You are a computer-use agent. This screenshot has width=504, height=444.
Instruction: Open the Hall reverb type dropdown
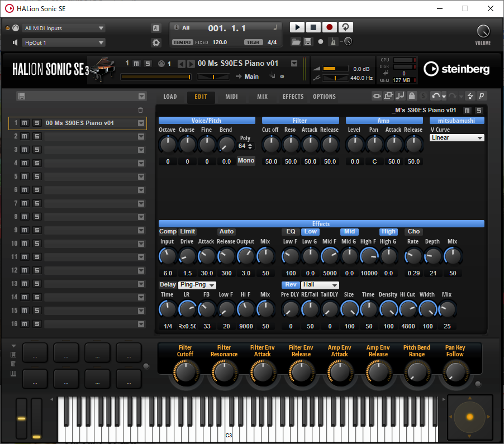(320, 285)
